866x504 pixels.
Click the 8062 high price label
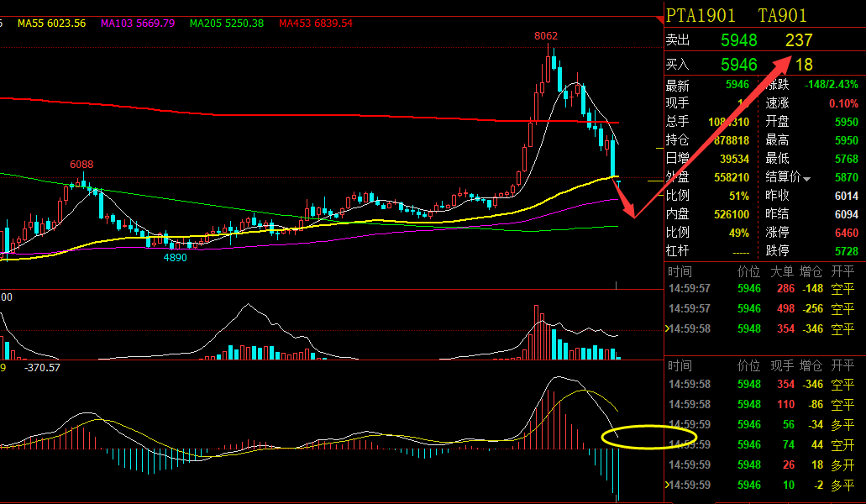pos(546,36)
